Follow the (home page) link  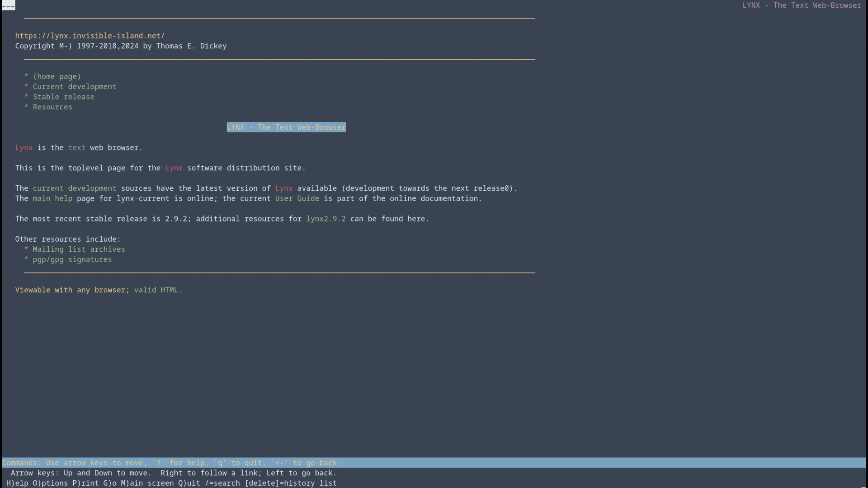(57, 76)
